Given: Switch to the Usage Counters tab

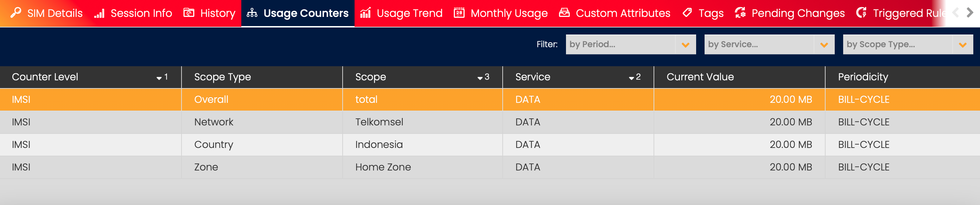Looking at the screenshot, I should 298,13.
